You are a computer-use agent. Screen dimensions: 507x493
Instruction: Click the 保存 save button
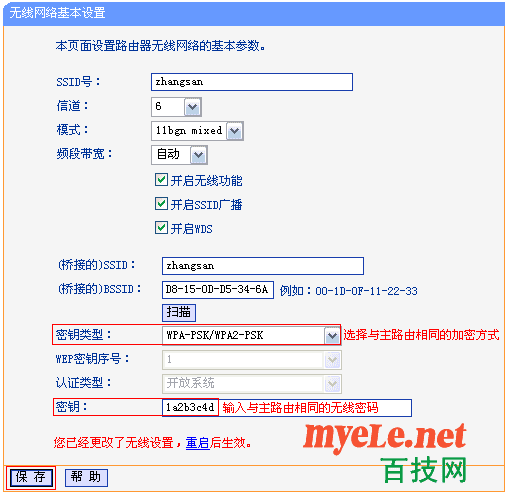pyautogui.click(x=31, y=477)
